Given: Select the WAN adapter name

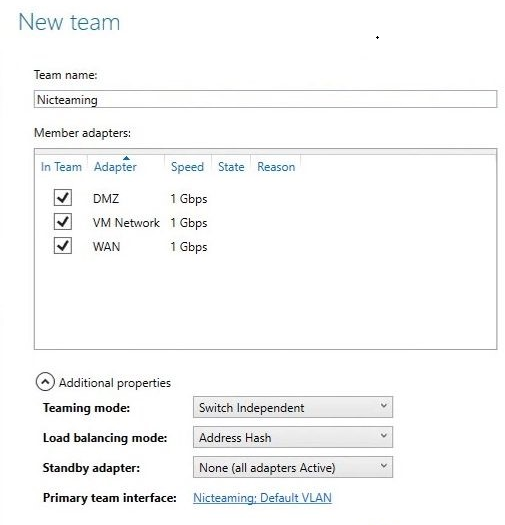Looking at the screenshot, I should (x=106, y=247).
